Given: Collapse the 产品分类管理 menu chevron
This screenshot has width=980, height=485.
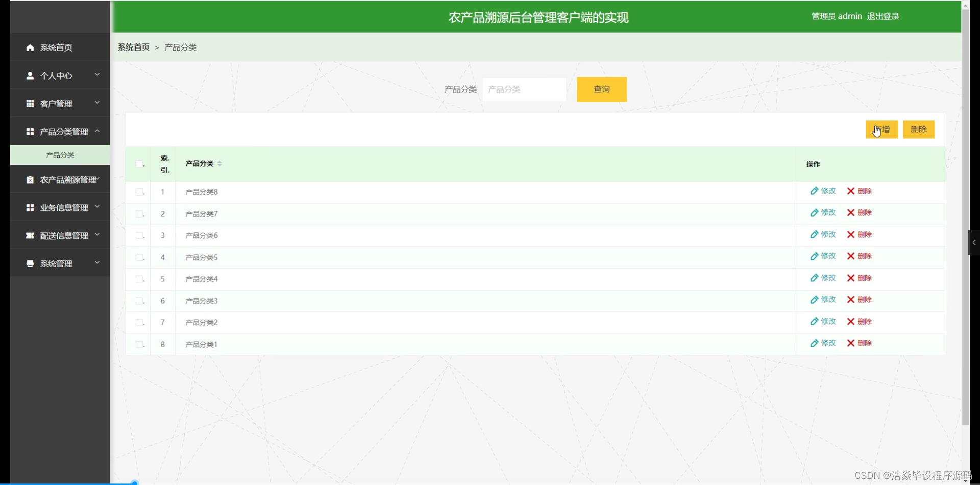Looking at the screenshot, I should (x=97, y=131).
